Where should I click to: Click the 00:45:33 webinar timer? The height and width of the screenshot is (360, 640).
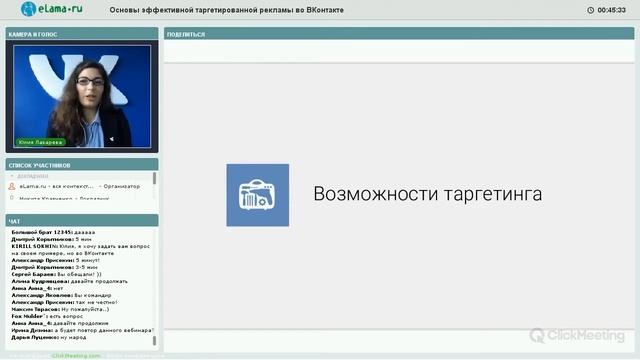[x=611, y=10]
